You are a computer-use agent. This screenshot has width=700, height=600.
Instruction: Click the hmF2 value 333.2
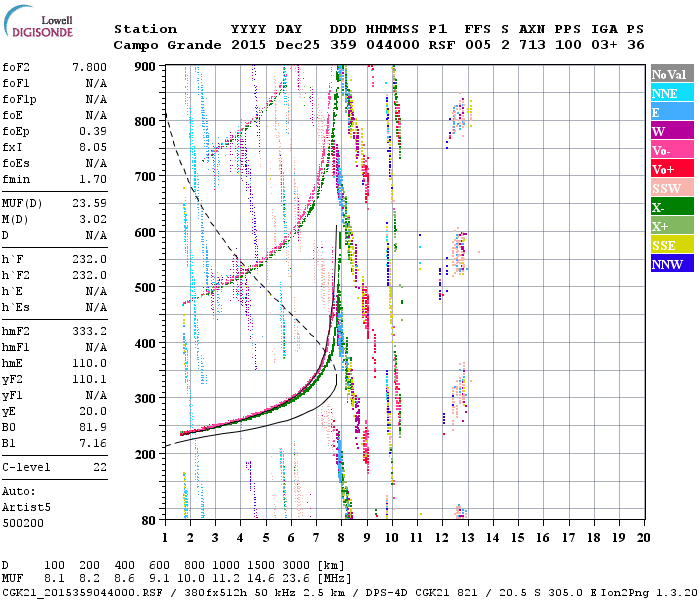(x=90, y=331)
